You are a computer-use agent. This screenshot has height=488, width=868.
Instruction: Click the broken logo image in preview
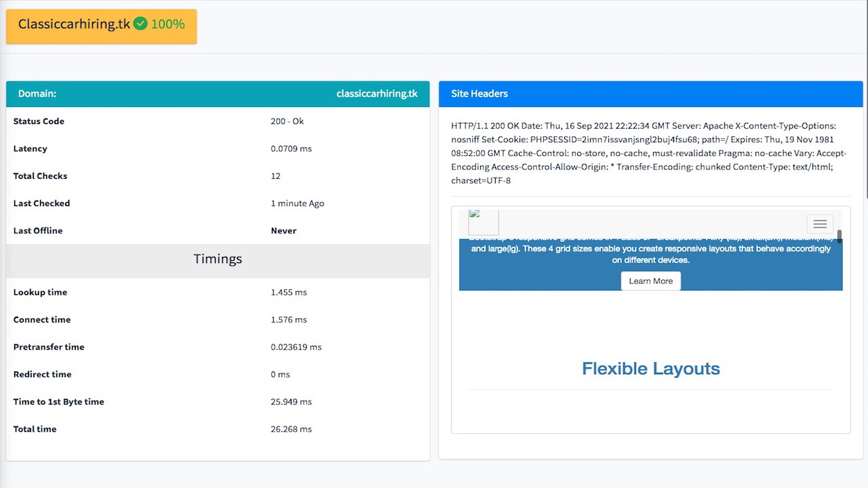[x=484, y=222]
